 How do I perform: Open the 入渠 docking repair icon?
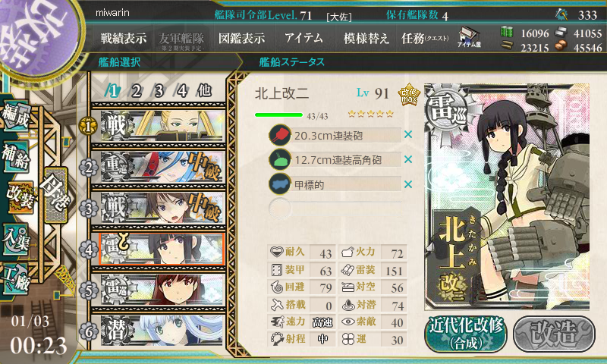pos(16,240)
